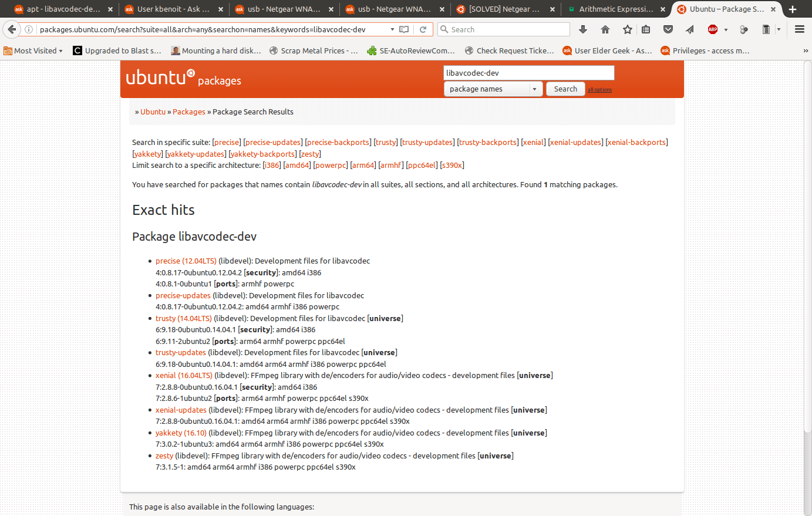Go to the Firefox home page
The image size is (812, 516).
(605, 29)
